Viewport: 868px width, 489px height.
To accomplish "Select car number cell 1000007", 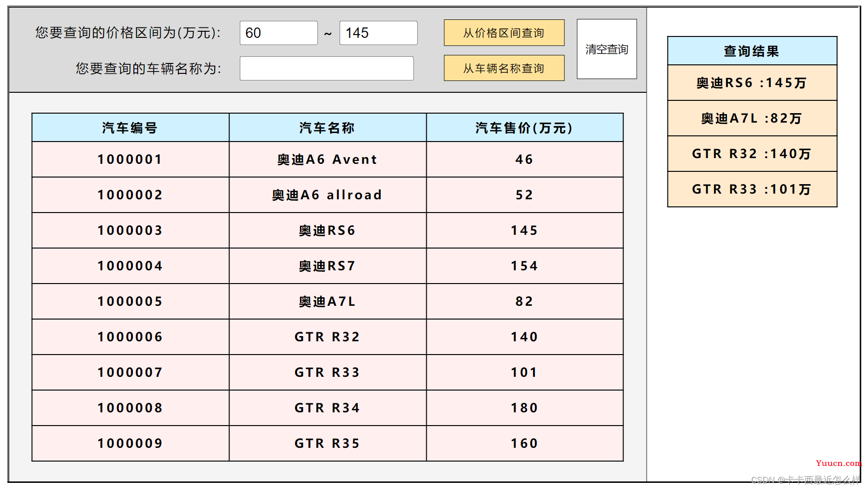I will pyautogui.click(x=131, y=373).
